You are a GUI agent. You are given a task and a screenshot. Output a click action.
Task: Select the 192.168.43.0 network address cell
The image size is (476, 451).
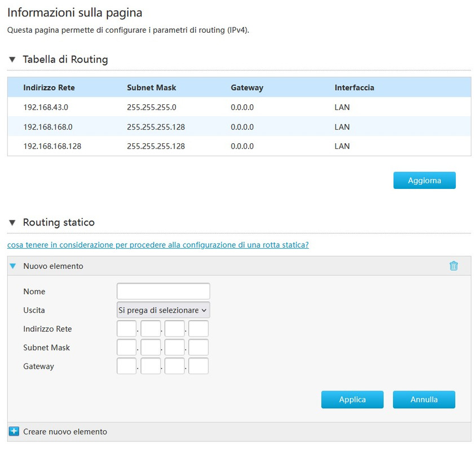click(x=46, y=107)
